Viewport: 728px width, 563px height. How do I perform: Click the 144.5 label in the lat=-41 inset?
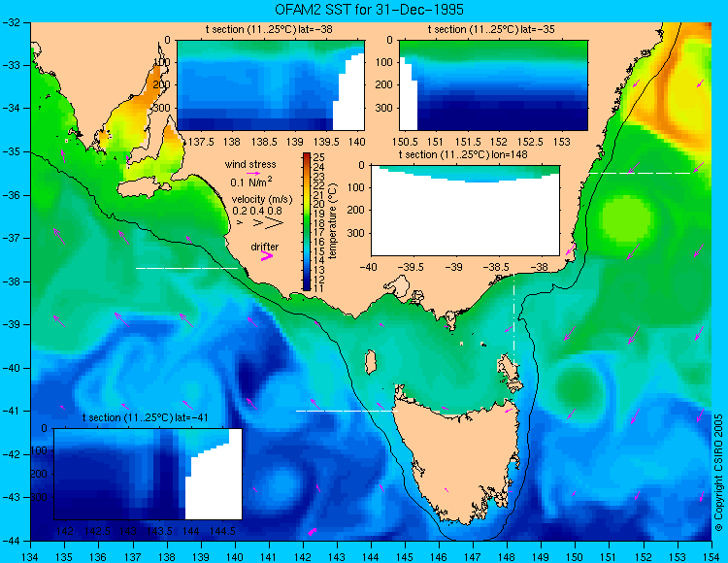coord(222,531)
